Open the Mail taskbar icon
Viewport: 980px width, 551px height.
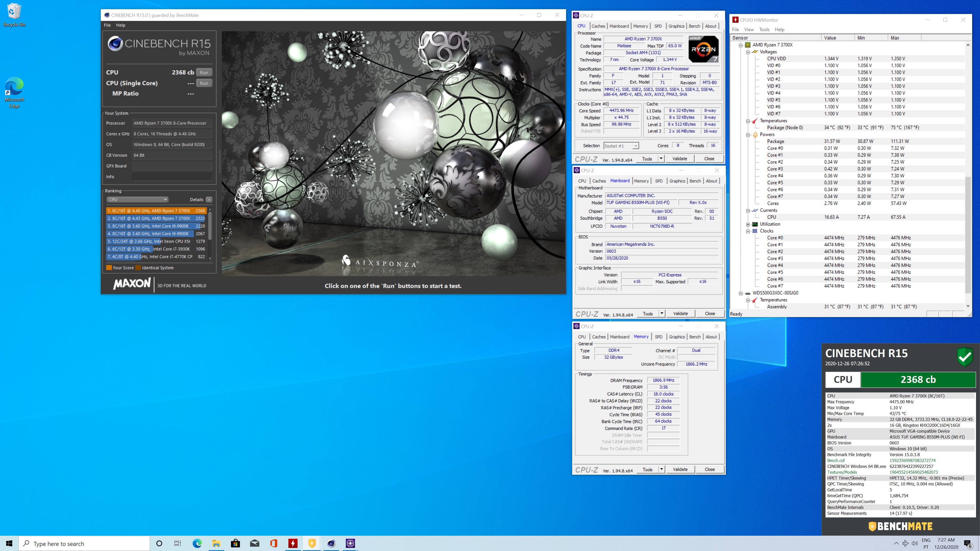254,543
